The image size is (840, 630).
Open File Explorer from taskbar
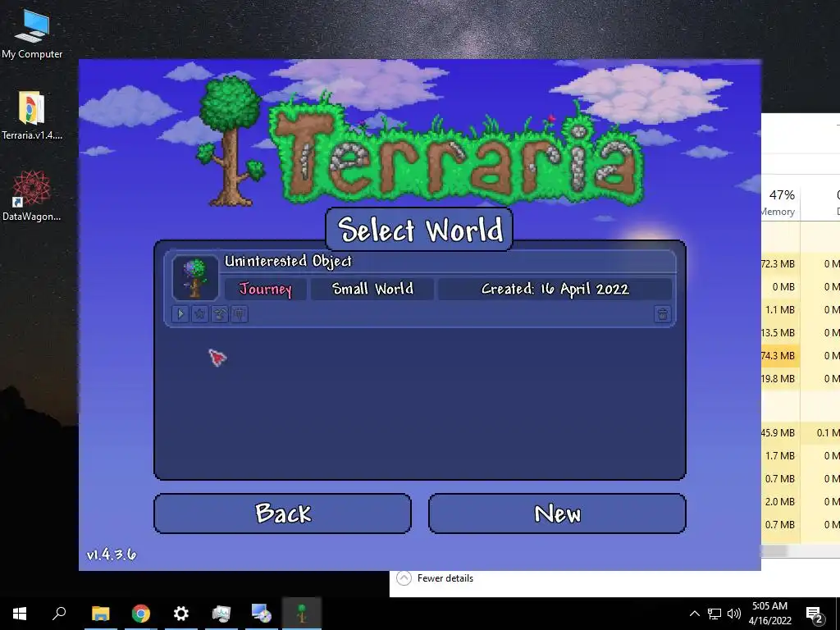(100, 614)
